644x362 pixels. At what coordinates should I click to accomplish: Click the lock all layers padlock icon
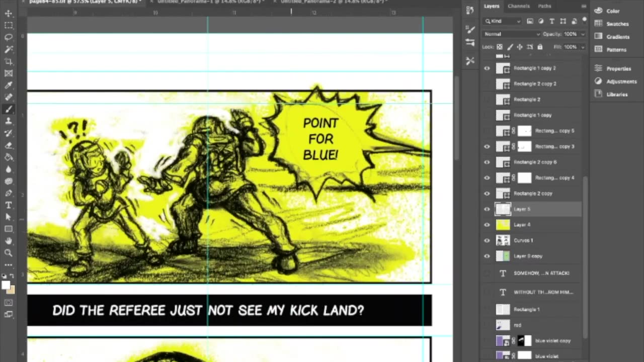tap(540, 47)
